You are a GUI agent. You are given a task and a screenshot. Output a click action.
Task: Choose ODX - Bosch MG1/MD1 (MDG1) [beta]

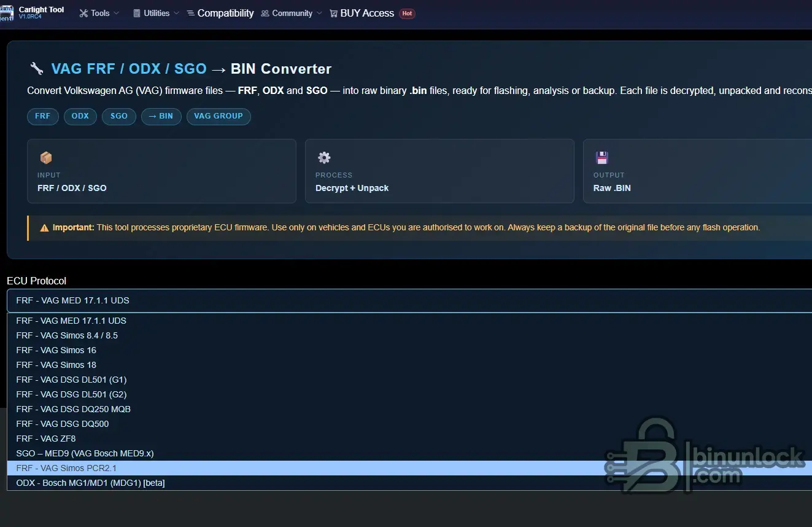[409, 483]
